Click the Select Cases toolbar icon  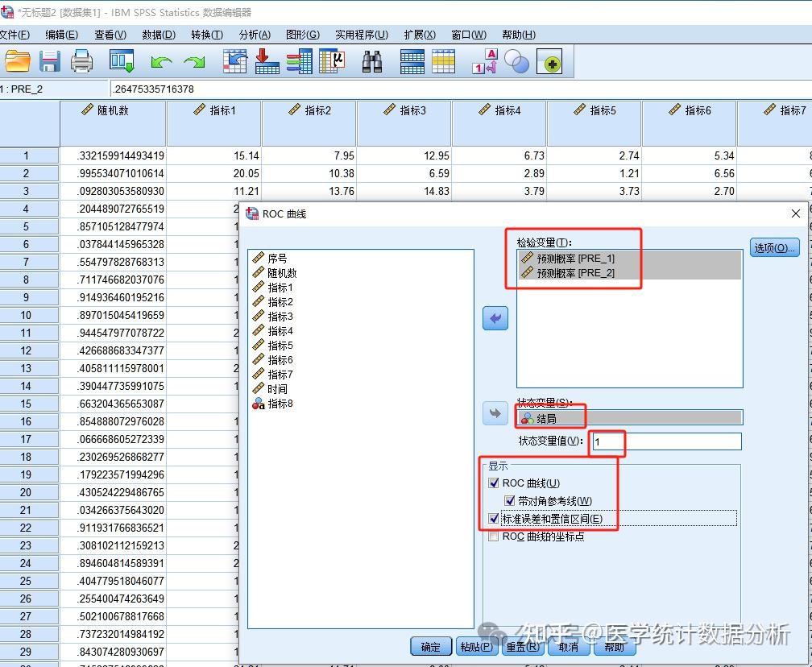[x=443, y=61]
